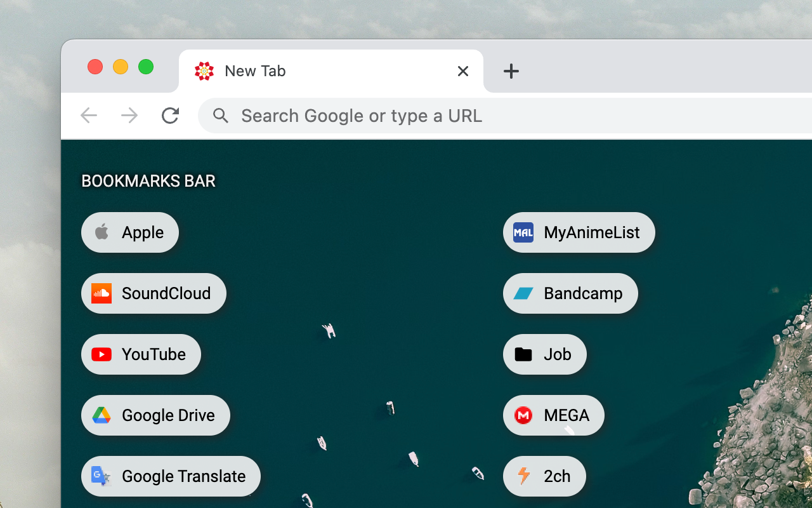This screenshot has width=812, height=508.
Task: Click the YouTube play logo icon
Action: pyautogui.click(x=101, y=354)
